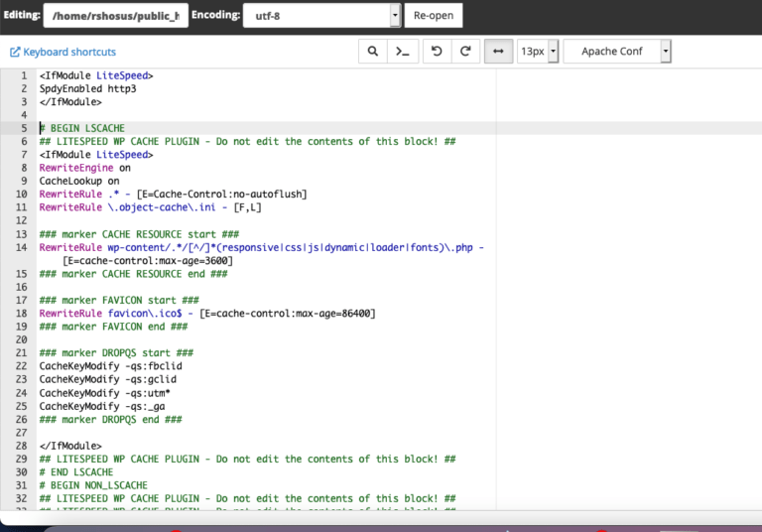
Task: Click the closing </IfModule> on line 3
Action: click(70, 102)
